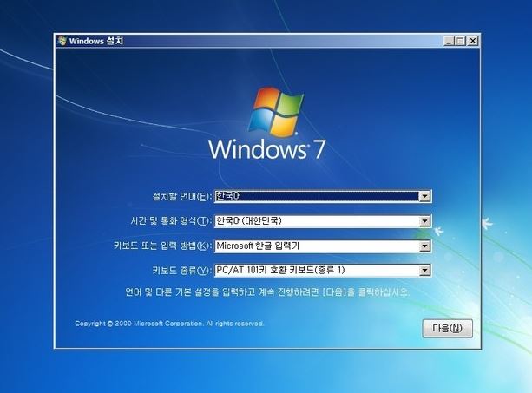Click the instruction text mentioning [다음]
Viewport: 532px width, 393px height.
(267, 292)
